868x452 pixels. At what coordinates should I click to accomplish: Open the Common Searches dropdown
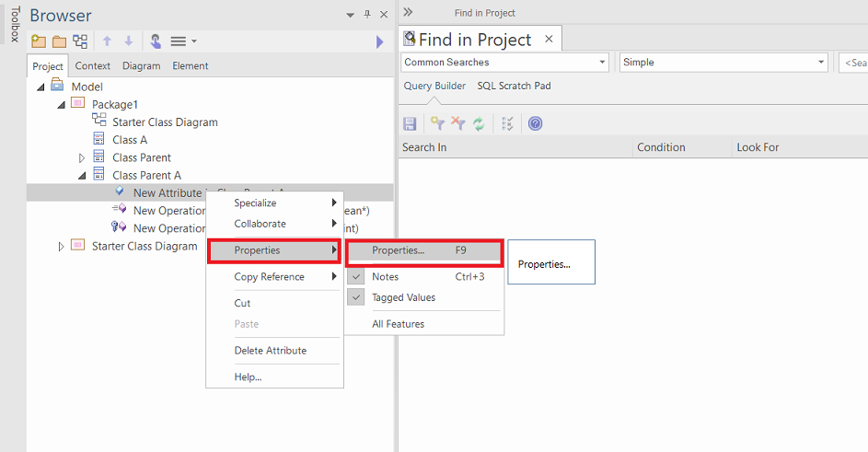point(504,63)
